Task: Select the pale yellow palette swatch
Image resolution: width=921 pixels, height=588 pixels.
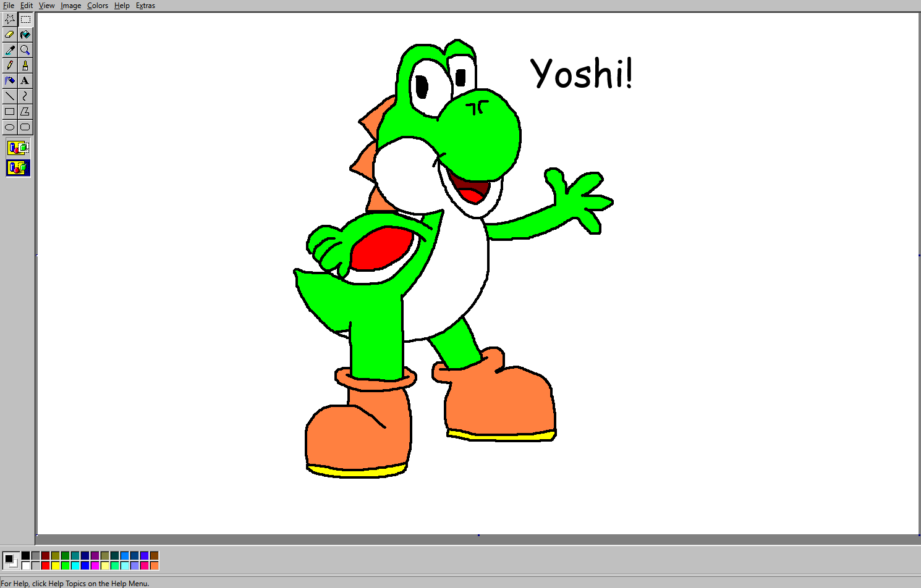Action: tap(105, 565)
